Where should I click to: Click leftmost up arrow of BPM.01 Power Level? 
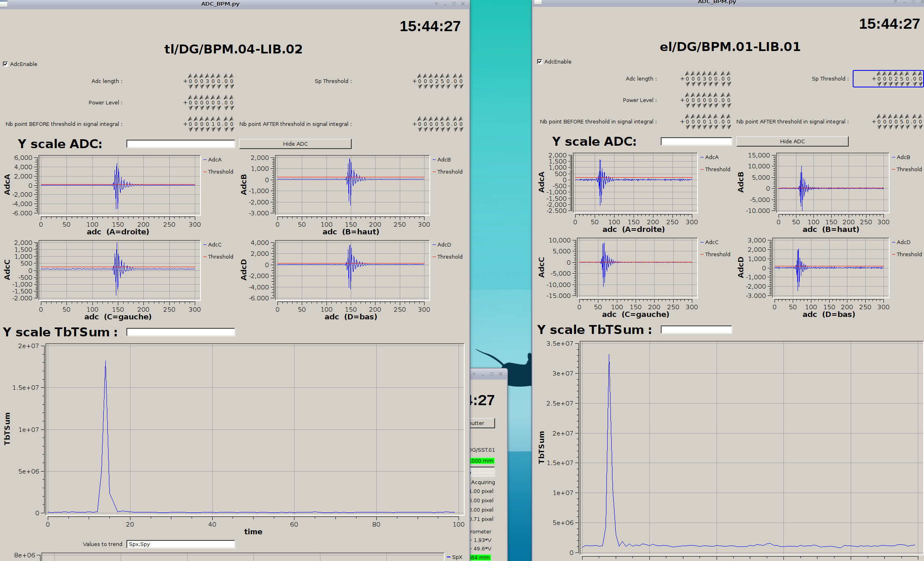[687, 95]
